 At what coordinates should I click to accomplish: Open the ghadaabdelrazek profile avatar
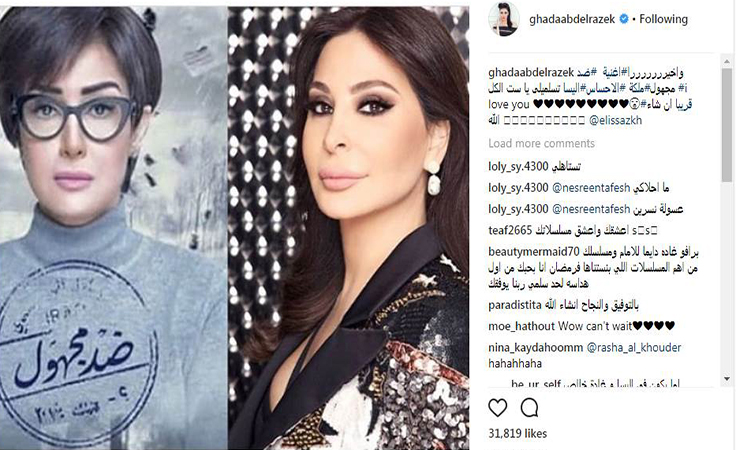(x=504, y=19)
